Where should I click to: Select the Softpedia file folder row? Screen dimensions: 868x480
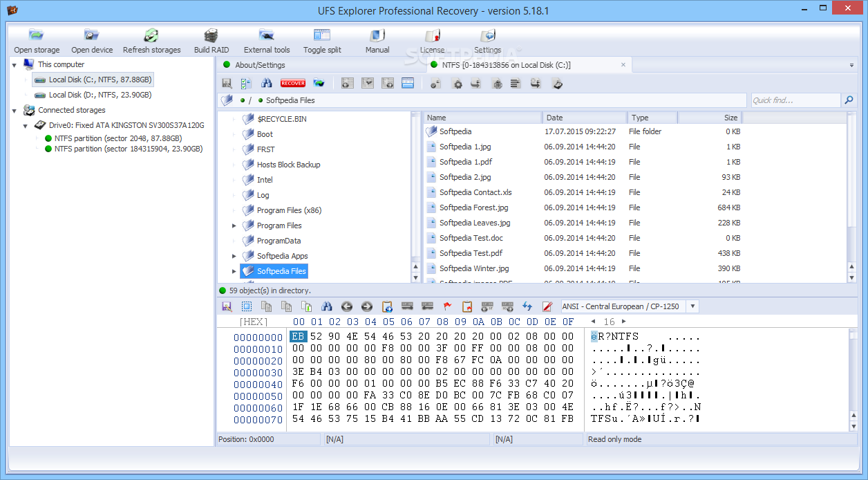[584, 131]
